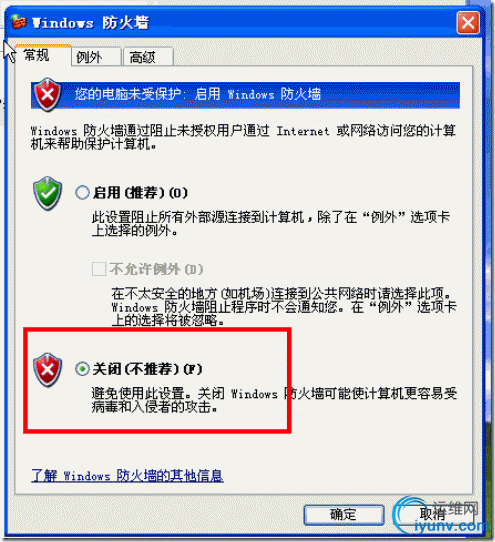Image resolution: width=495 pixels, height=542 pixels.
Task: Click the 启用(推荐)(O) label text
Action: point(140,193)
